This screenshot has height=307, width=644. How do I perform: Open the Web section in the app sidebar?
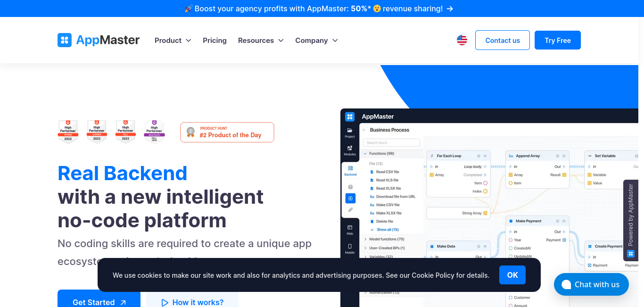pos(350,230)
